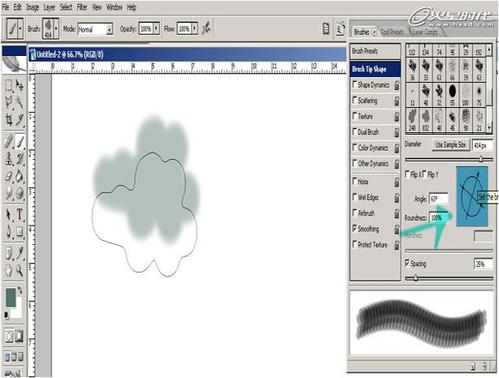The width and height of the screenshot is (499, 378).
Task: Select the Hand tool
Action: coord(9,270)
